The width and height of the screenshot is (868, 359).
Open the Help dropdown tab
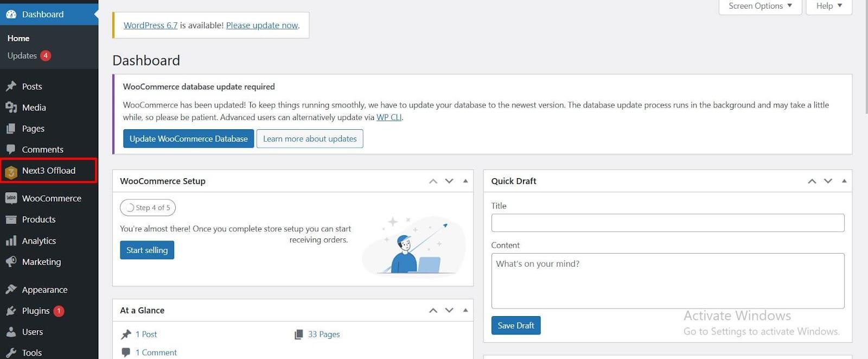[829, 6]
